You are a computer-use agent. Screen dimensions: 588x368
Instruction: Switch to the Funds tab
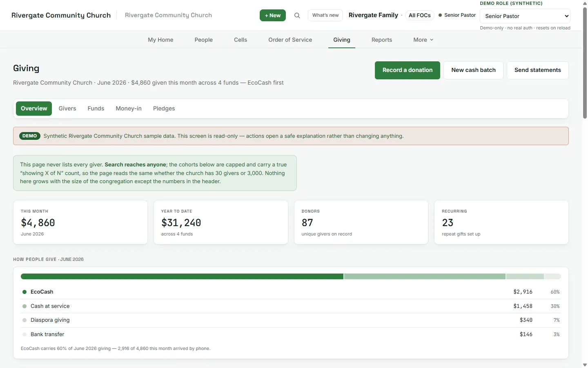(96, 108)
